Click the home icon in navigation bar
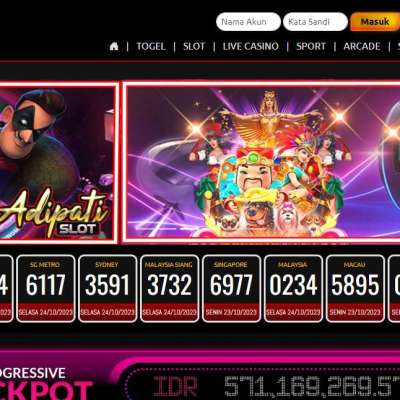 tap(114, 46)
